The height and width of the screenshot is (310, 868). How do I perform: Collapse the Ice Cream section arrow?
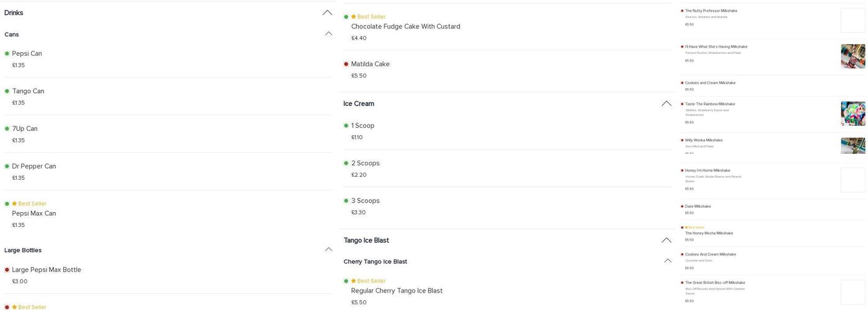click(666, 104)
